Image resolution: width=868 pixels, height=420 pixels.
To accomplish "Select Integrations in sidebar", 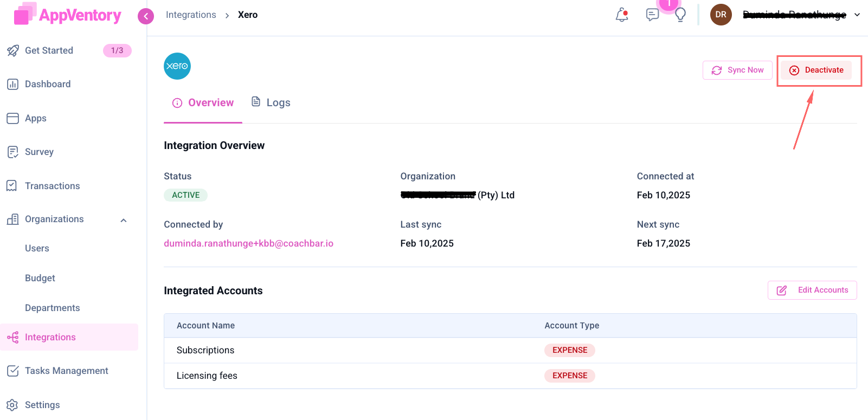I will click(x=69, y=337).
